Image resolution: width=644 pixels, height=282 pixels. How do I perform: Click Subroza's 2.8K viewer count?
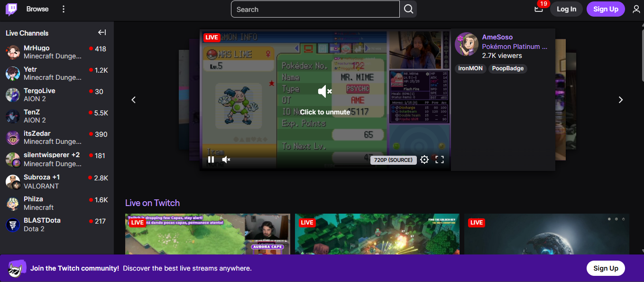[101, 178]
